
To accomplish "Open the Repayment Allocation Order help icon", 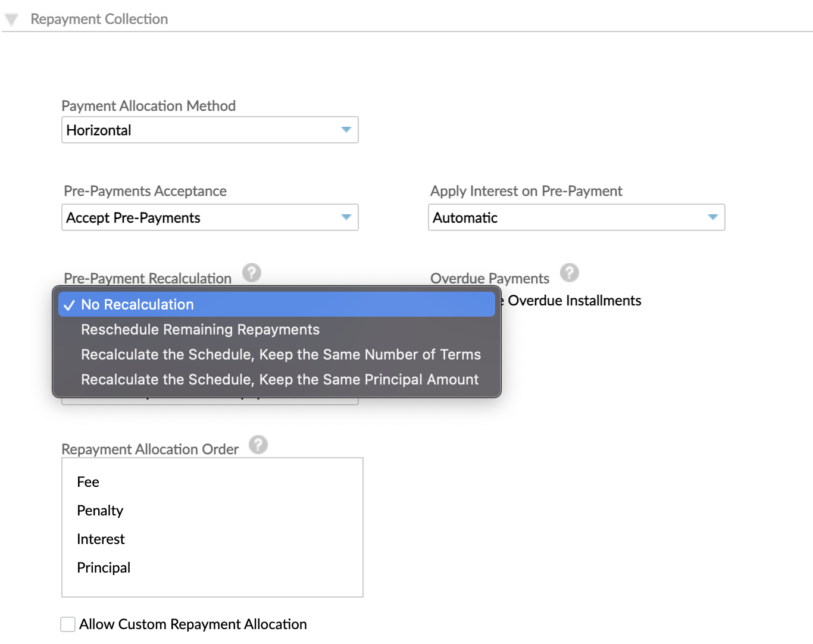I will [258, 444].
